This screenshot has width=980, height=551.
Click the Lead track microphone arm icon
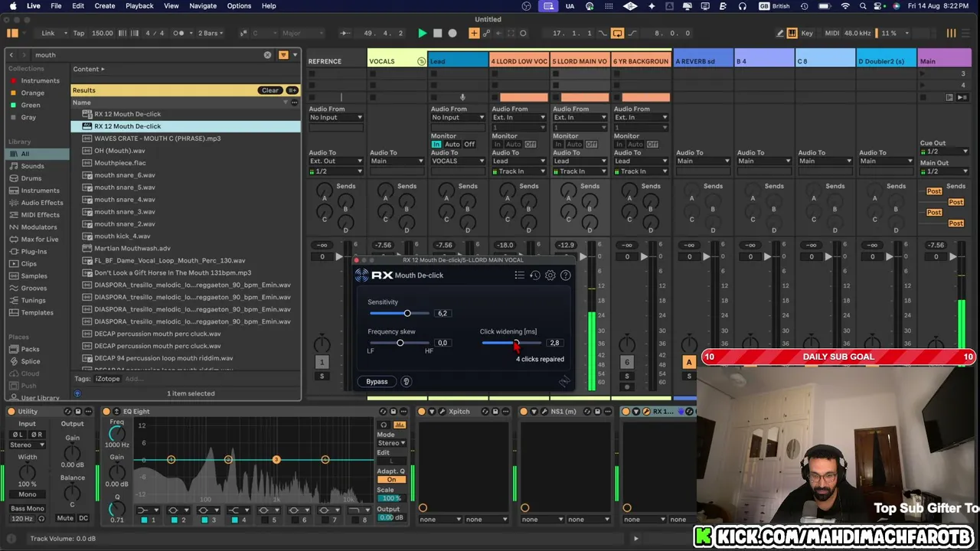pyautogui.click(x=462, y=97)
